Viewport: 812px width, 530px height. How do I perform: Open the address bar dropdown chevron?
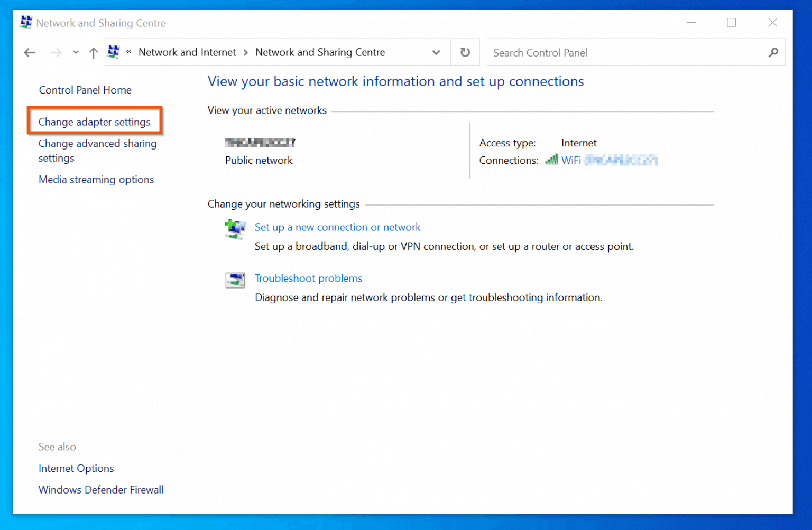click(436, 52)
